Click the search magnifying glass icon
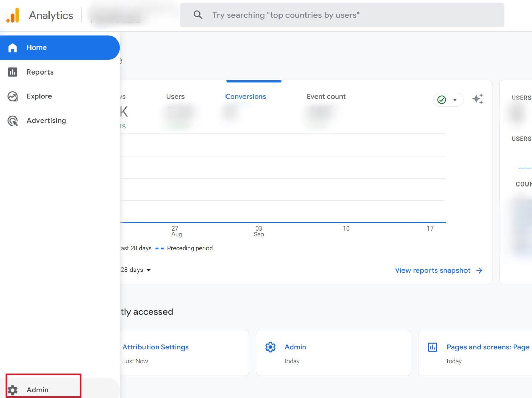 198,15
